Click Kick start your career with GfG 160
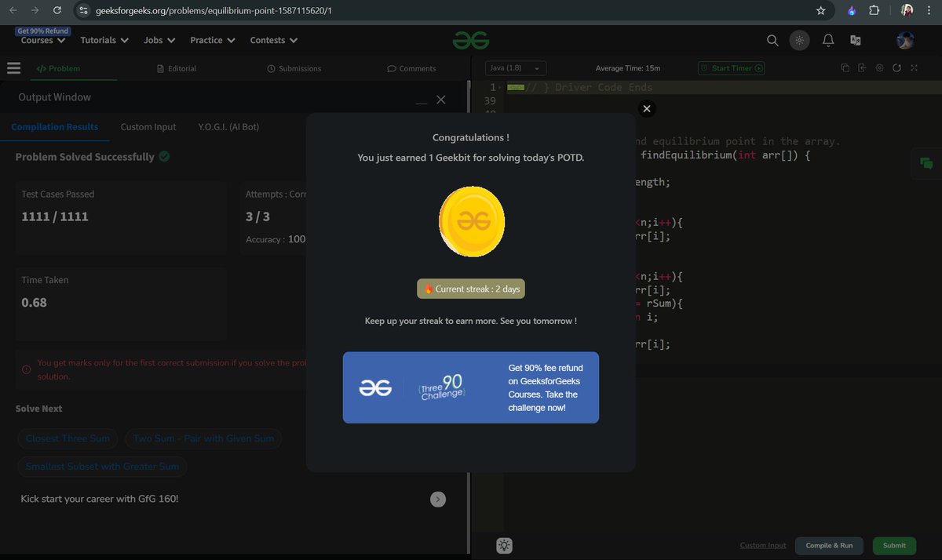Viewport: 942px width, 560px height. [100, 499]
